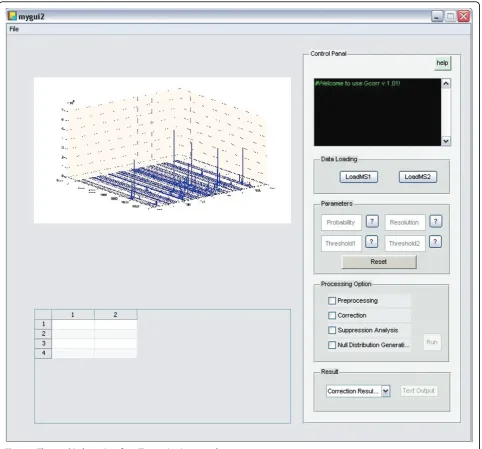The width and height of the screenshot is (482, 449).
Task: Expand the Correction Result dropdown
Action: coord(386,391)
